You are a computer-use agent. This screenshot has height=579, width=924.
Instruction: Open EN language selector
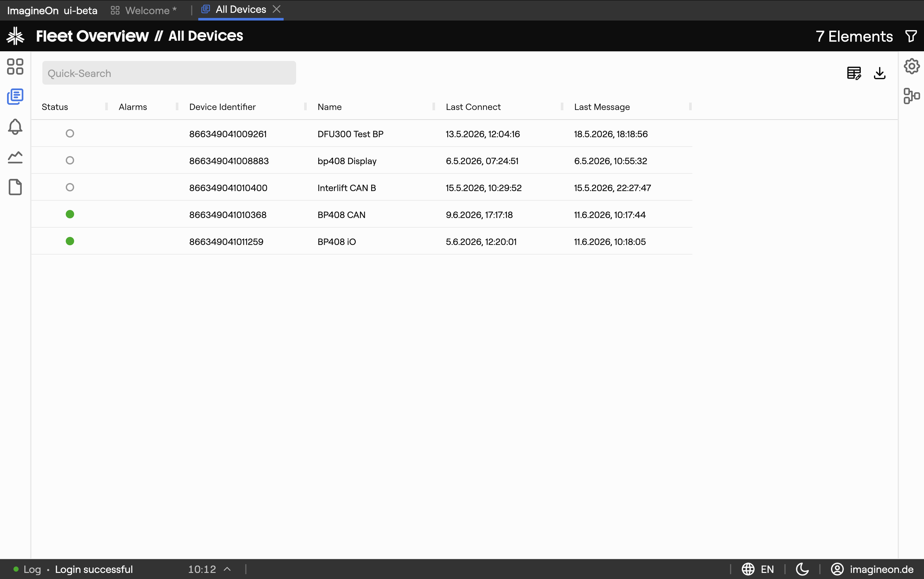[x=767, y=569]
